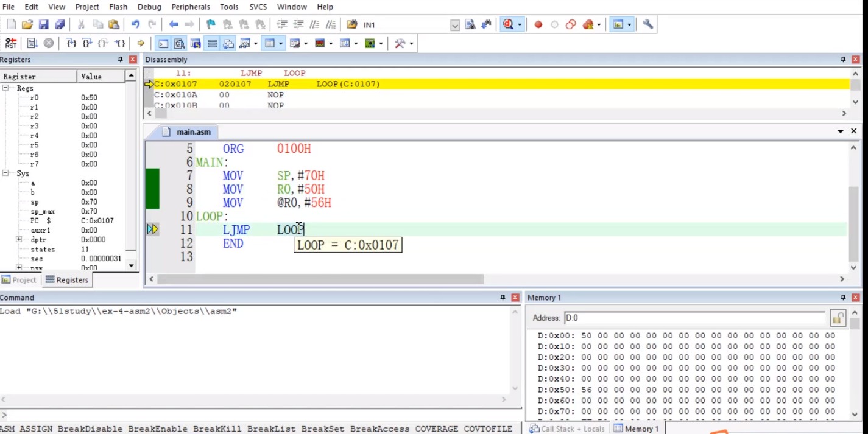
Task: Click the Save All icon
Action: point(60,24)
